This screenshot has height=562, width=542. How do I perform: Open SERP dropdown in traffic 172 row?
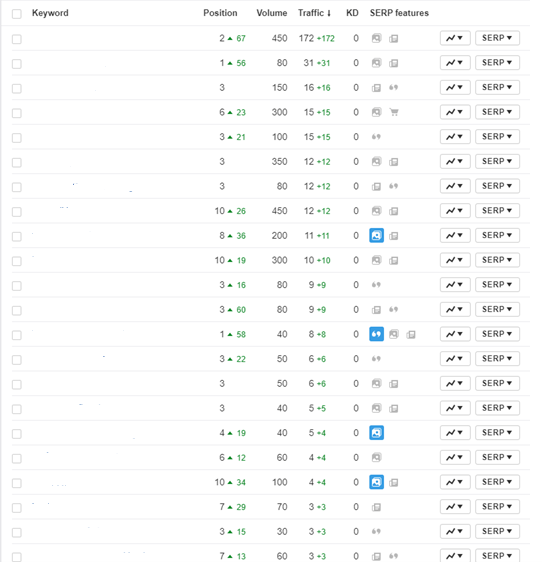pyautogui.click(x=497, y=38)
